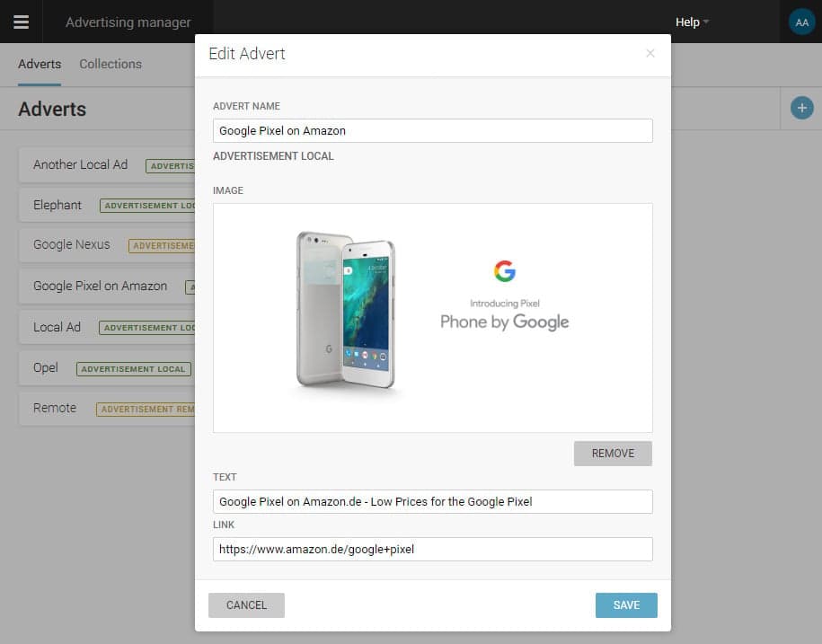Screen dimensions: 822x644
Task: Click the plus add advert button
Action: tap(801, 108)
